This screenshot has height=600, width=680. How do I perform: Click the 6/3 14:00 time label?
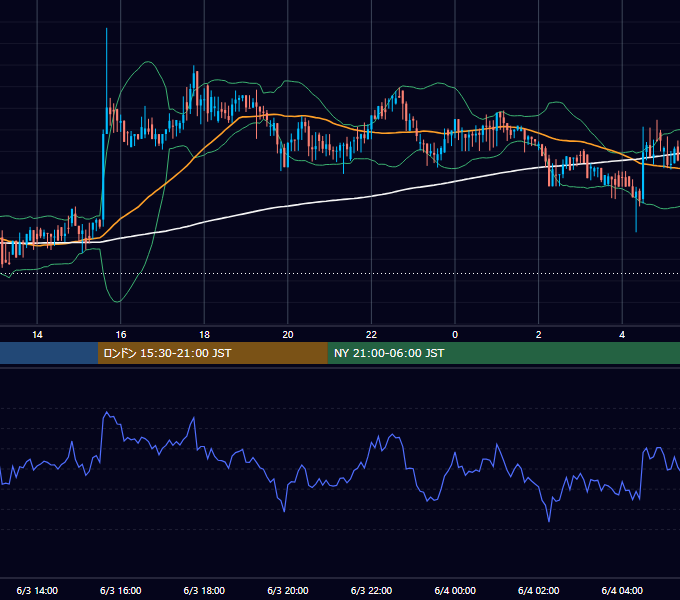[37, 590]
